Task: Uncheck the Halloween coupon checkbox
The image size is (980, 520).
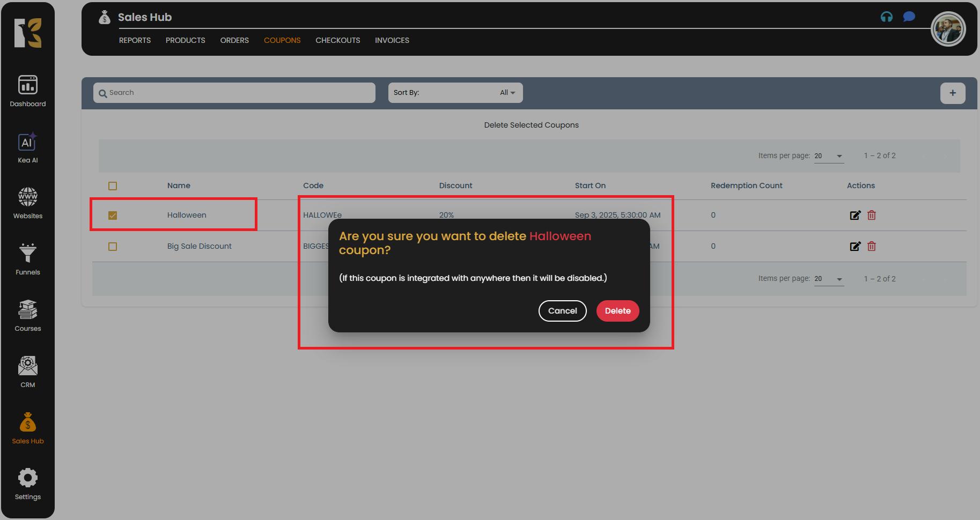Action: tap(113, 216)
